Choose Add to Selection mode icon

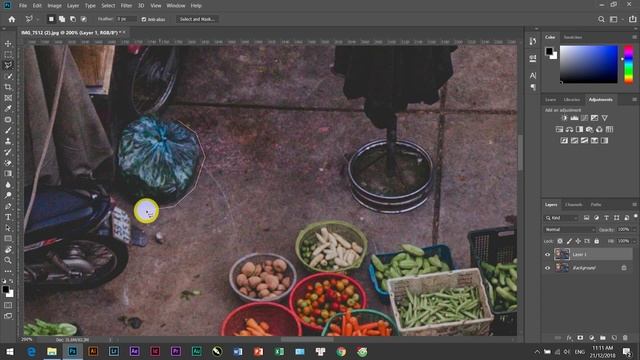[x=62, y=19]
